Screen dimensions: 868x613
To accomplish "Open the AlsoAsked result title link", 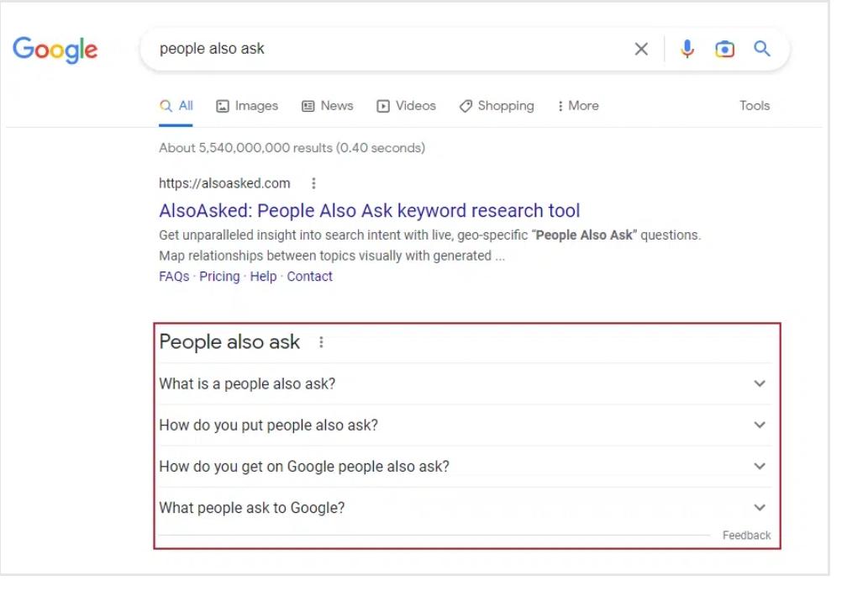I will (x=370, y=210).
